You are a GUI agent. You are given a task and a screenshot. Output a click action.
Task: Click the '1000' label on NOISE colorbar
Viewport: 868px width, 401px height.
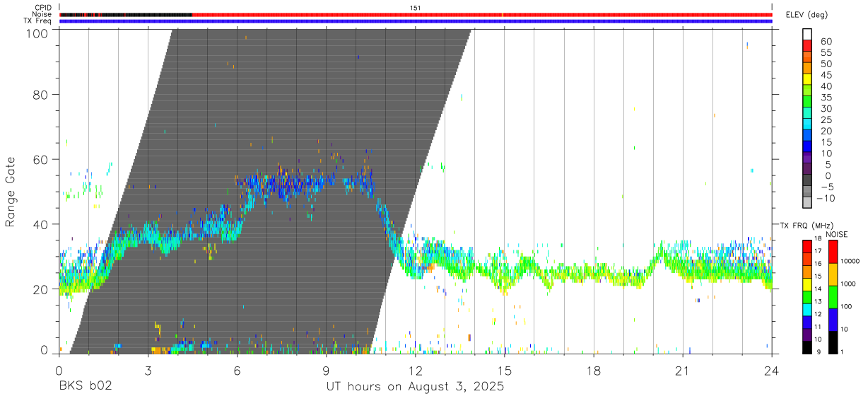coord(848,284)
